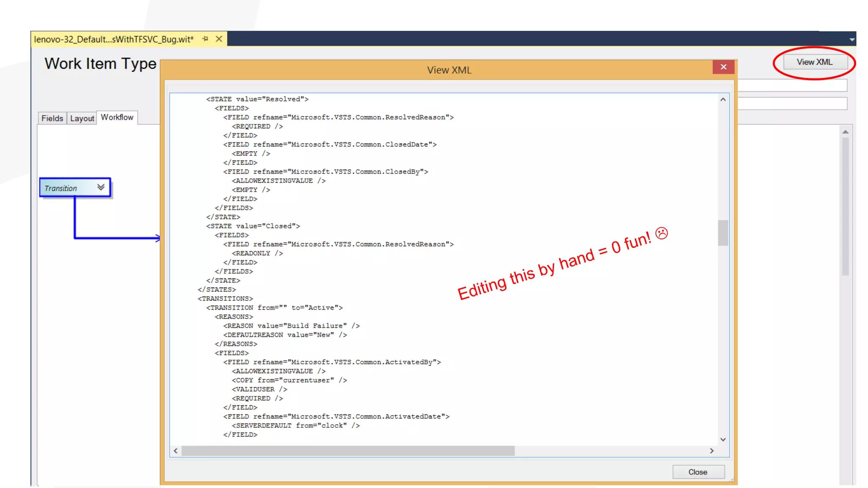Image resolution: width=868 pixels, height=488 pixels.
Task: Expand the Transition node chevron
Action: point(101,187)
